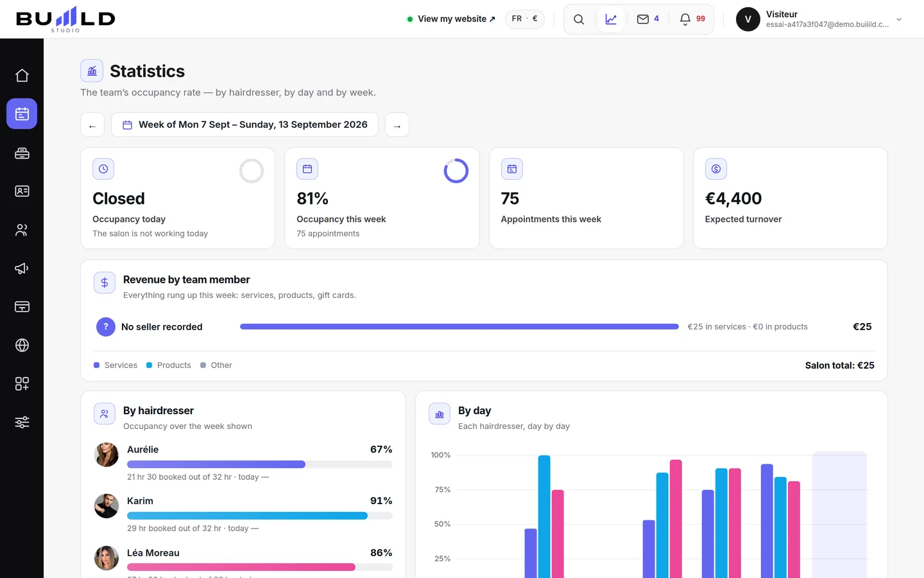
Task: Open the mail inbox with 4 messages
Action: point(648,19)
